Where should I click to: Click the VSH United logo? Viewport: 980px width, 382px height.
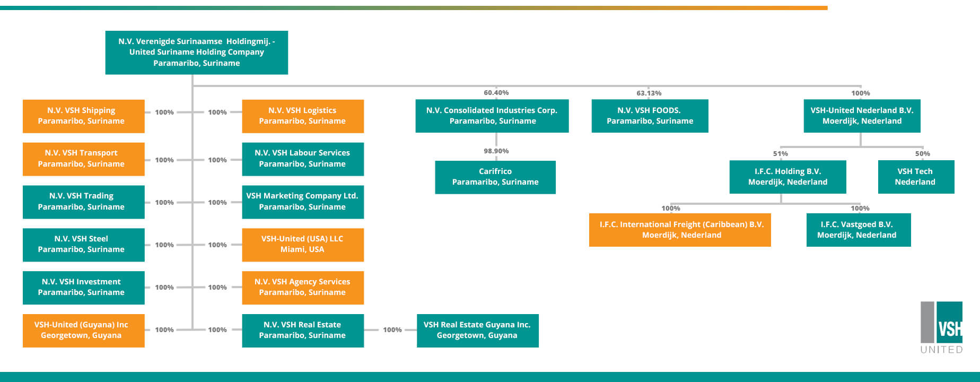[x=942, y=326]
